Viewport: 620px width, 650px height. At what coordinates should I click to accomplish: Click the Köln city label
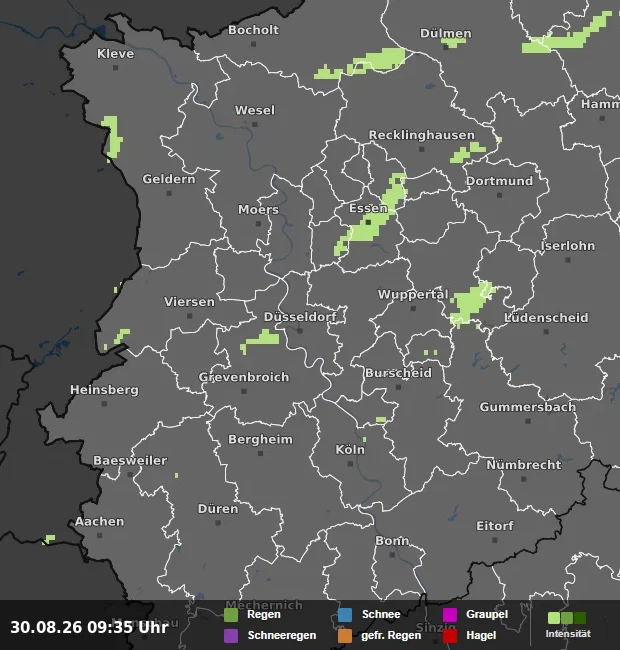click(350, 450)
